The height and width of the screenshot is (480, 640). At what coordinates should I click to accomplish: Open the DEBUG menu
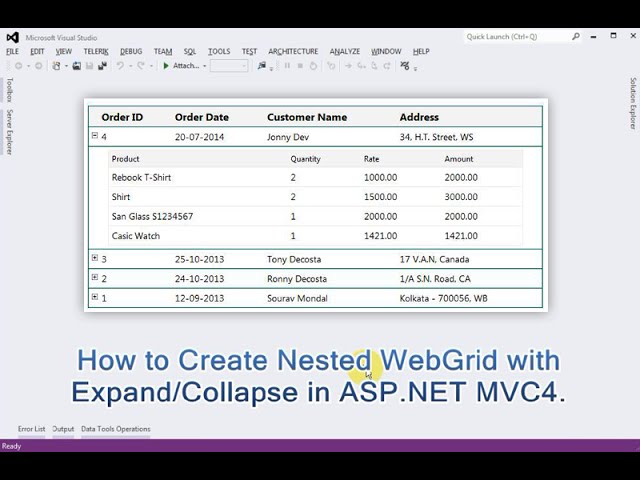coord(131,51)
